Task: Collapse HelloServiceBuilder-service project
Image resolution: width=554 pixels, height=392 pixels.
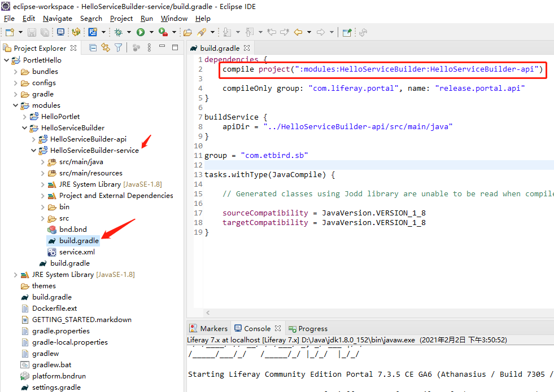Action: 33,150
